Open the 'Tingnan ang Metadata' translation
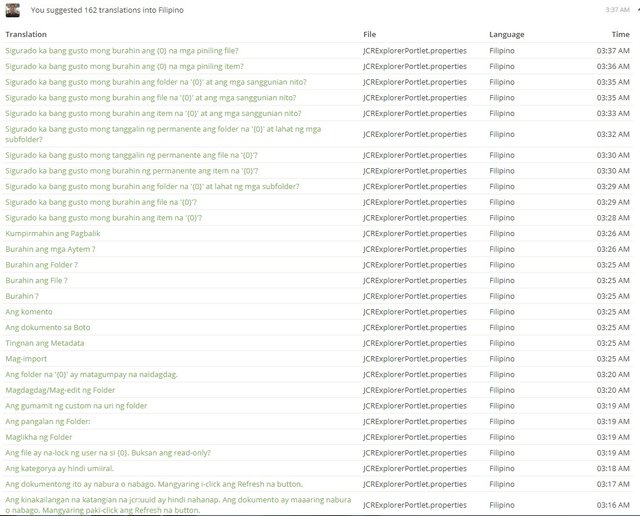 (x=45, y=343)
